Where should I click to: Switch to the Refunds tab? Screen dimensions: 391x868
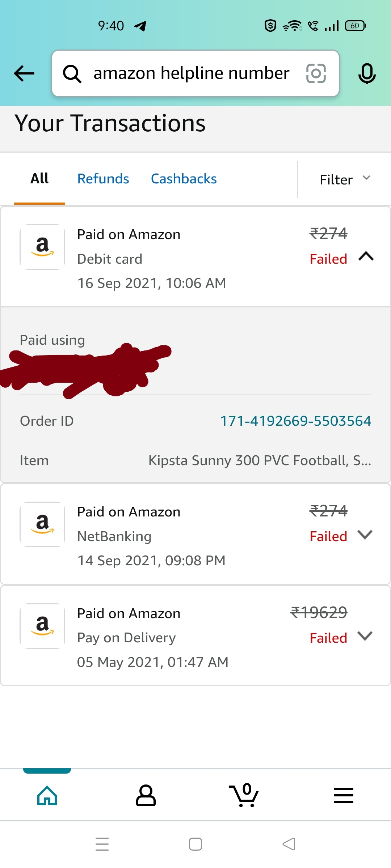[x=103, y=179]
